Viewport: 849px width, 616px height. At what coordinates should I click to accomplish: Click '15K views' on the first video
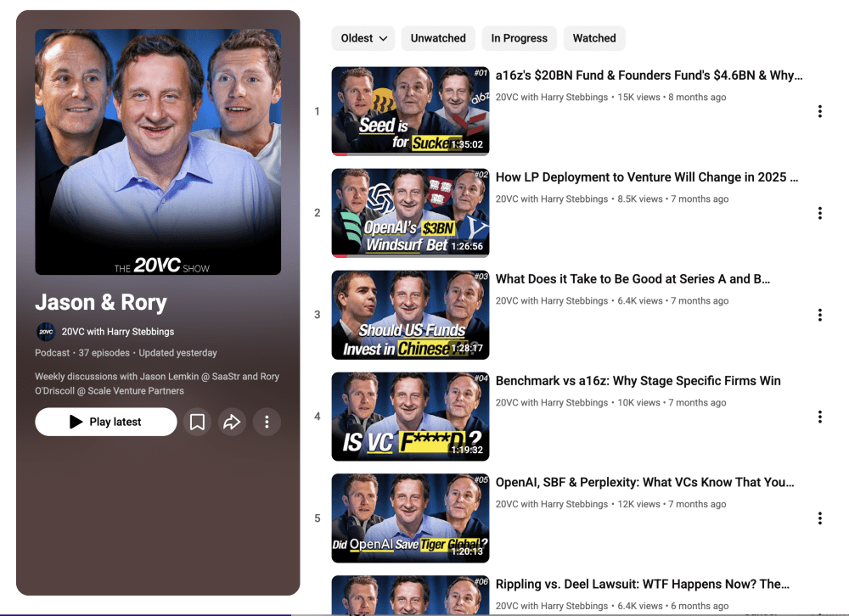[639, 98]
